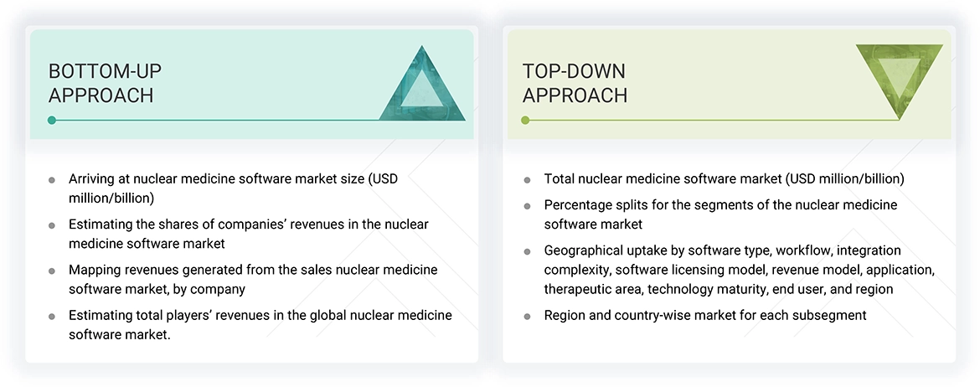Click the bullet beside "Mapping revenues generated"

52,271
